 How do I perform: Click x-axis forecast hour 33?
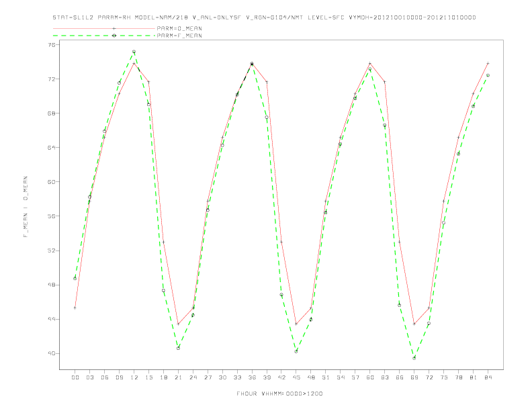point(237,377)
